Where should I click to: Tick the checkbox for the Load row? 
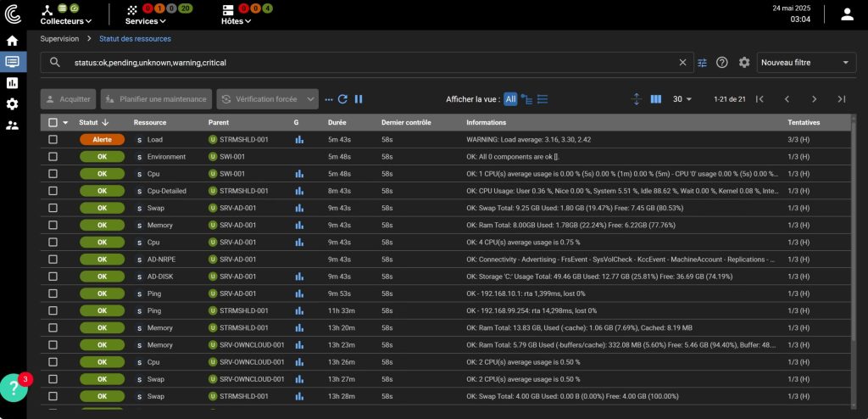point(53,140)
